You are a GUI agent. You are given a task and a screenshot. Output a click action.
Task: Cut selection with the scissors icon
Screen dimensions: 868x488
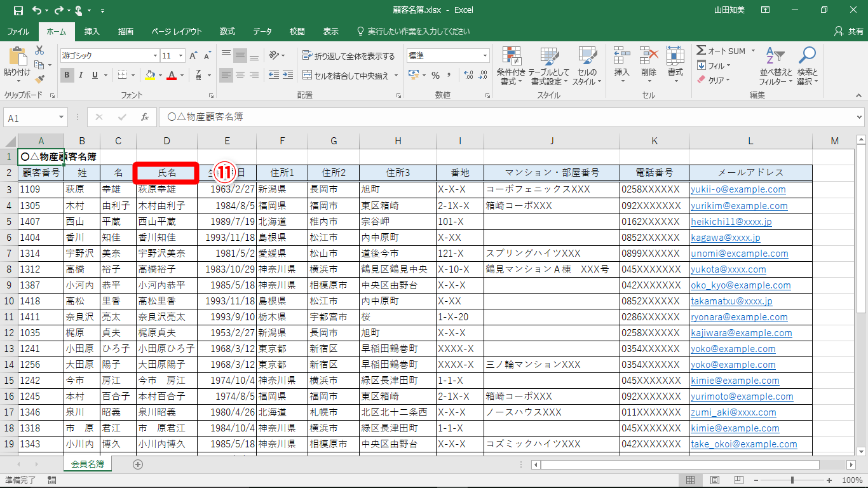[39, 50]
